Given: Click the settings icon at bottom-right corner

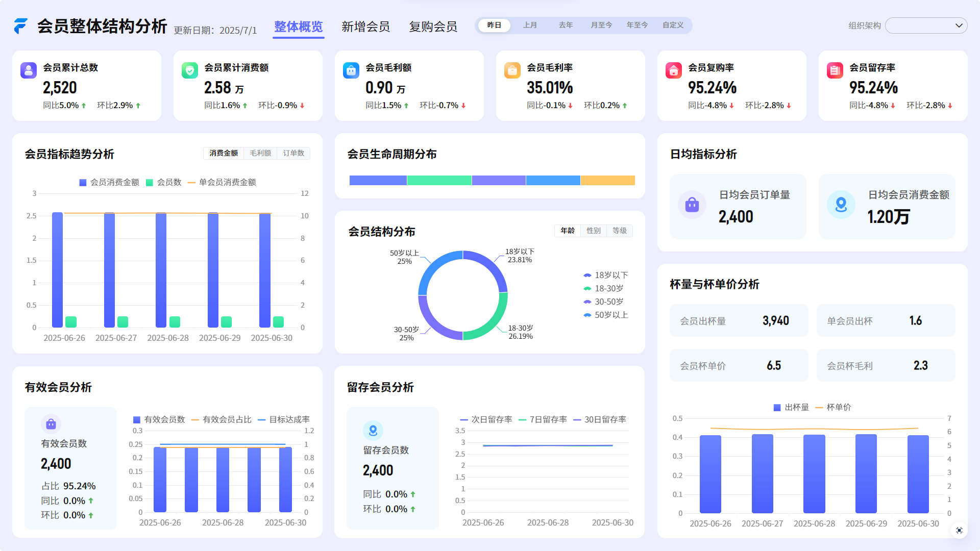Looking at the screenshot, I should coord(959,531).
